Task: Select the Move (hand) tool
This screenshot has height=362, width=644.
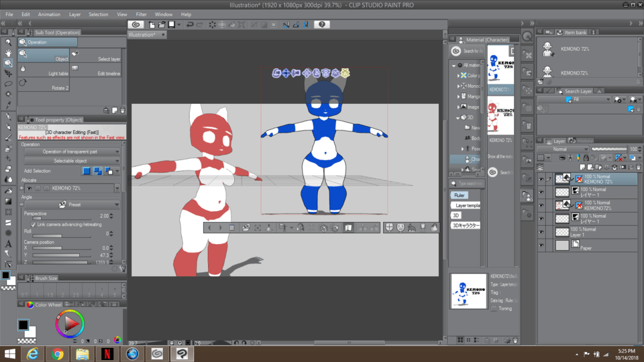Action: coord(8,52)
